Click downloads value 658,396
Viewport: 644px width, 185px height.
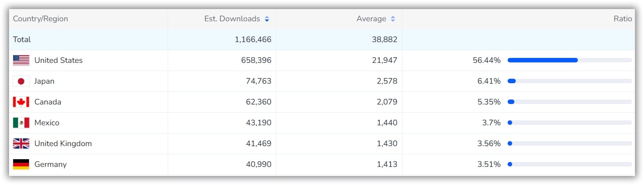click(x=256, y=60)
